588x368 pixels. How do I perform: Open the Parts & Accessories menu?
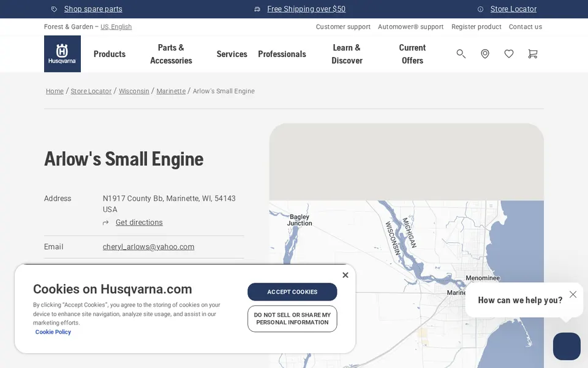[x=171, y=54]
